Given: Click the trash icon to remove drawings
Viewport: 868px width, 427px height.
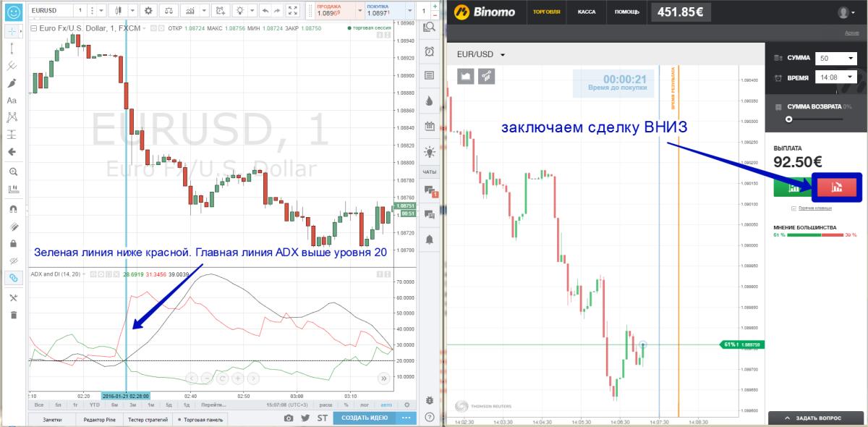Looking at the screenshot, I should [12, 315].
